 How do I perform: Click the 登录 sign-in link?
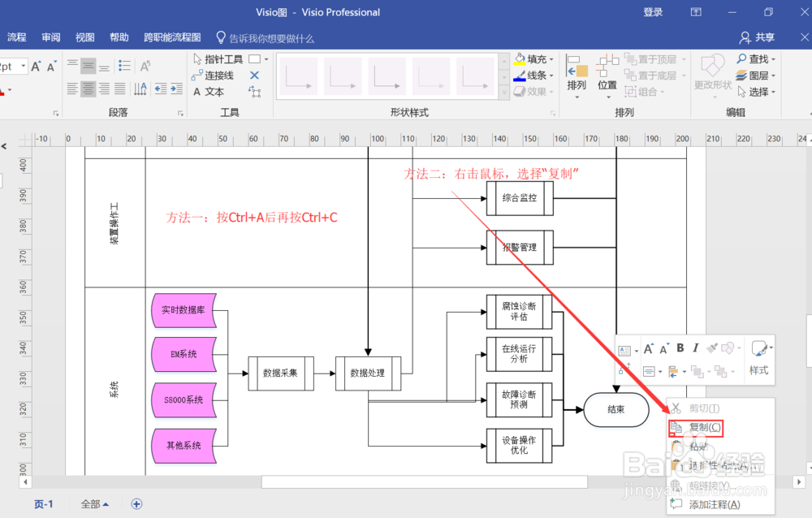pos(653,12)
